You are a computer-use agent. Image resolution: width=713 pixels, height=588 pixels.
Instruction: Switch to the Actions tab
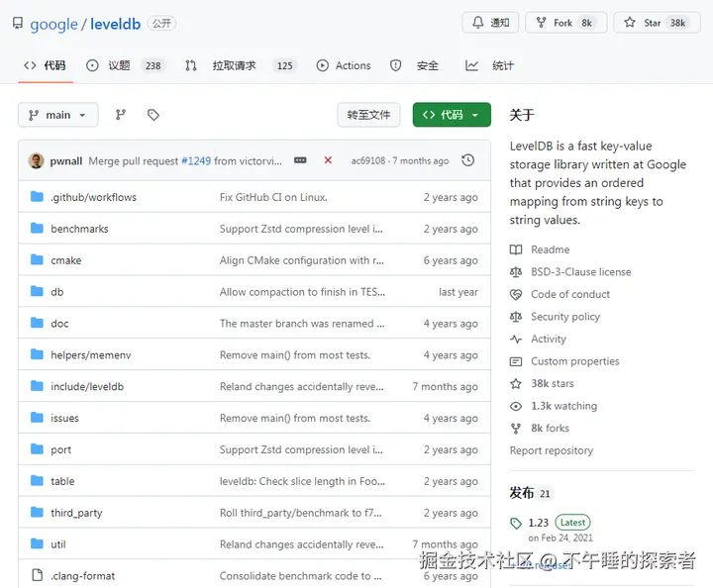coord(344,66)
